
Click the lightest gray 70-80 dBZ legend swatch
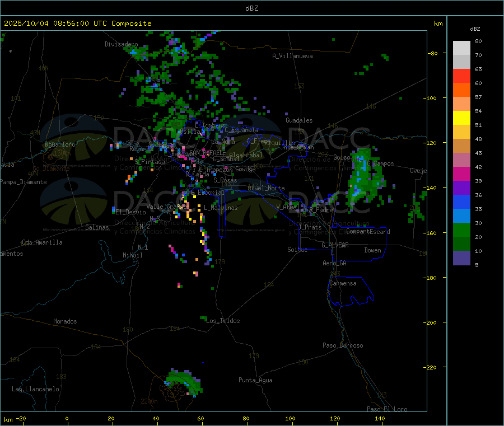click(x=461, y=48)
